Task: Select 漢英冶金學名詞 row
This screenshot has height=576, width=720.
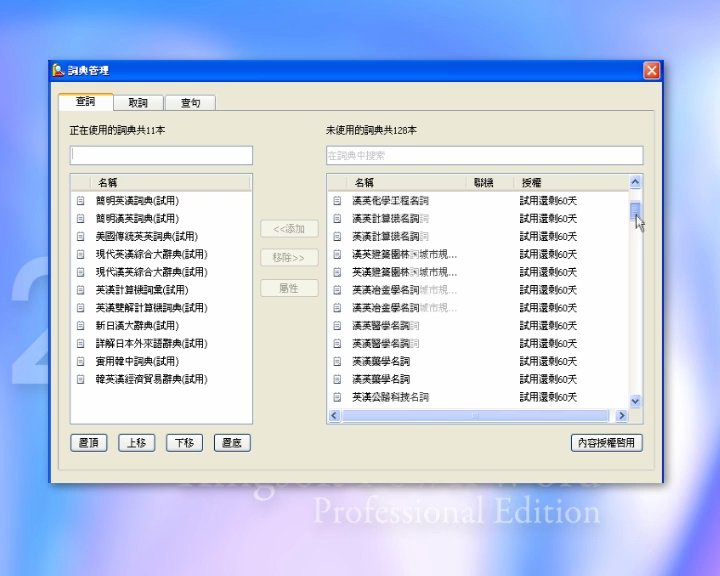Action: coord(478,308)
